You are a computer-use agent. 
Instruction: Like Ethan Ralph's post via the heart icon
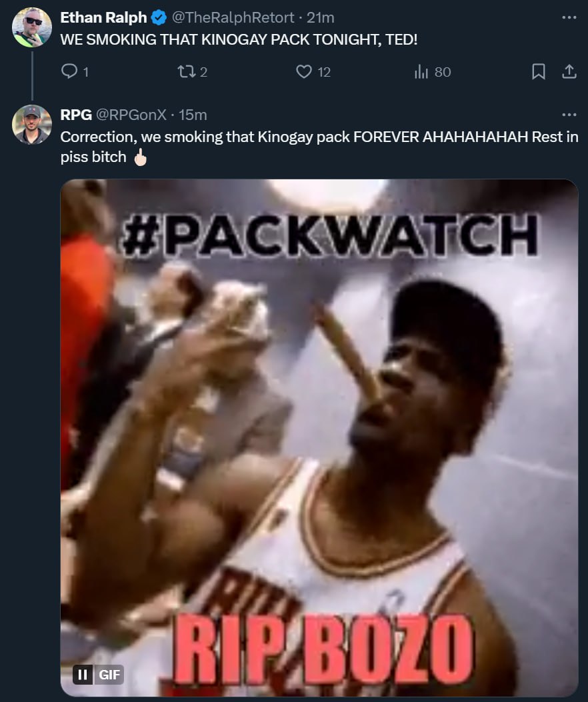pos(304,71)
